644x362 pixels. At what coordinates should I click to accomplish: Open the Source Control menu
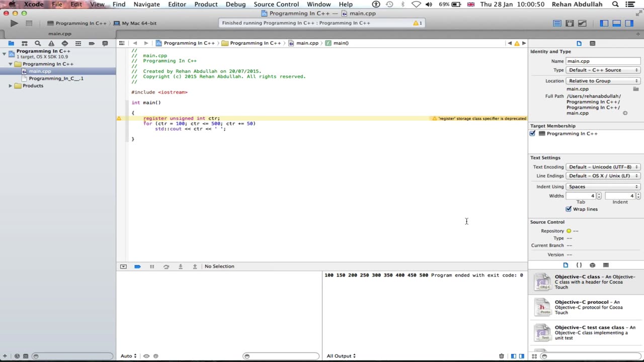276,5
